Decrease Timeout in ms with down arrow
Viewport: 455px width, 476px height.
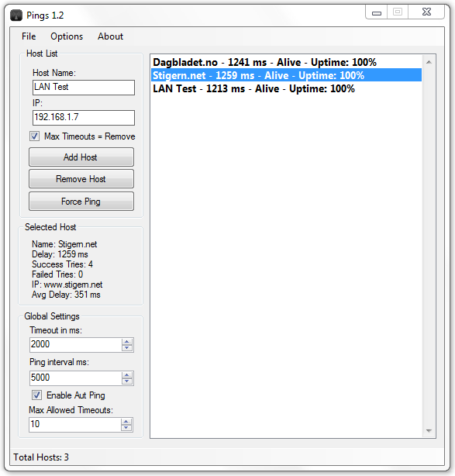click(x=127, y=348)
